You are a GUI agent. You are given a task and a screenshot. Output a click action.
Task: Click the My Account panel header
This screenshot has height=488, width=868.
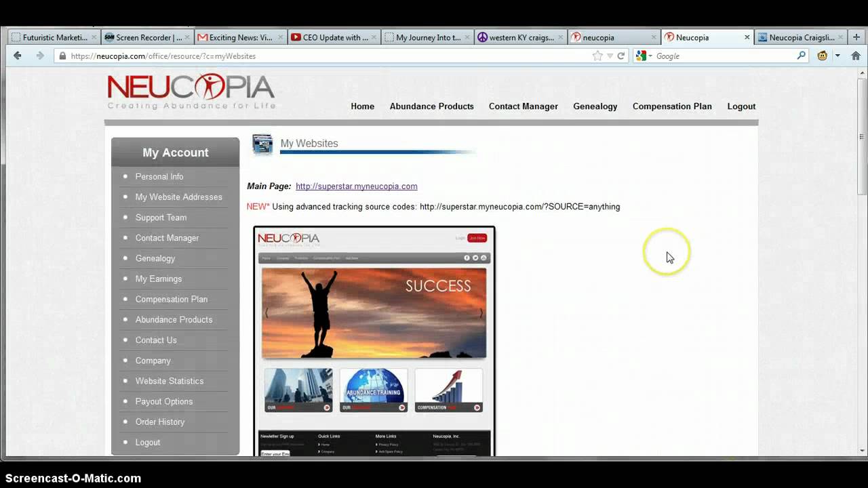pyautogui.click(x=175, y=152)
